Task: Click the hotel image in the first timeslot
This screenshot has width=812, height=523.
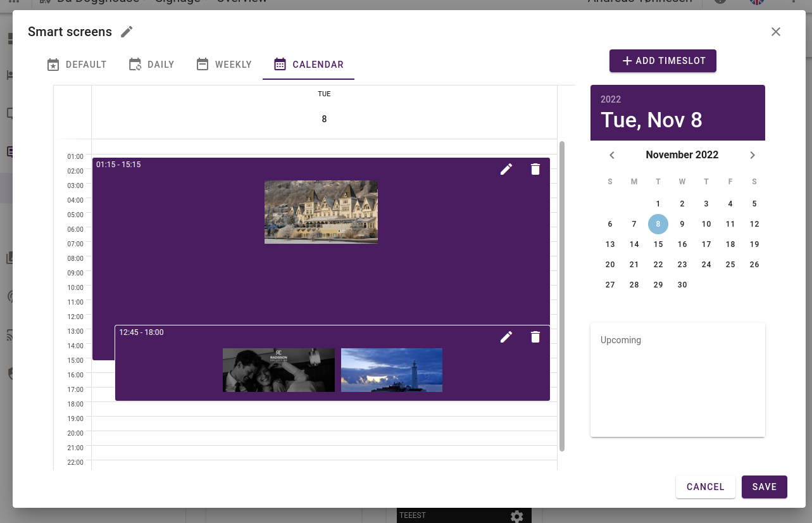Action: click(x=321, y=211)
